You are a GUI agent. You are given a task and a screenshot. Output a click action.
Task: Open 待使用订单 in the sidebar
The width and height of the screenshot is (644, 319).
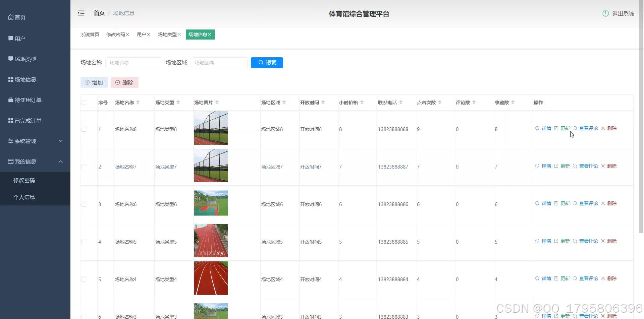[35, 100]
